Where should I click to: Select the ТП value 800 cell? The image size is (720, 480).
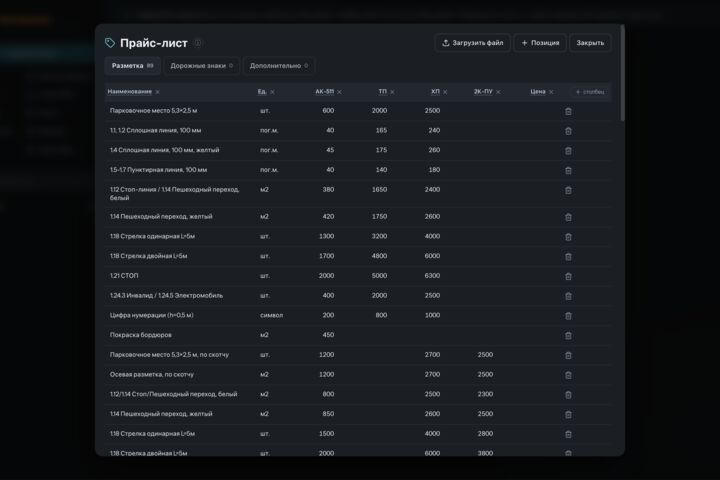coord(381,315)
